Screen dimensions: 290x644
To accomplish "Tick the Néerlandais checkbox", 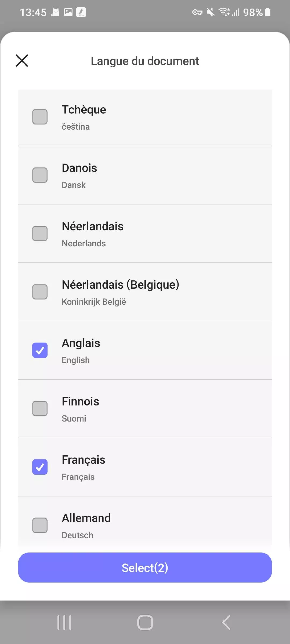I will (x=40, y=233).
